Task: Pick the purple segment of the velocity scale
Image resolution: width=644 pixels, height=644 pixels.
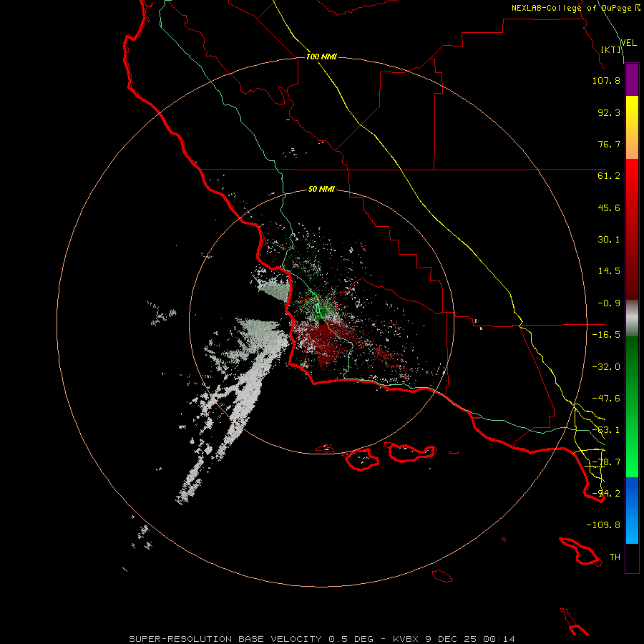Action: [632, 79]
